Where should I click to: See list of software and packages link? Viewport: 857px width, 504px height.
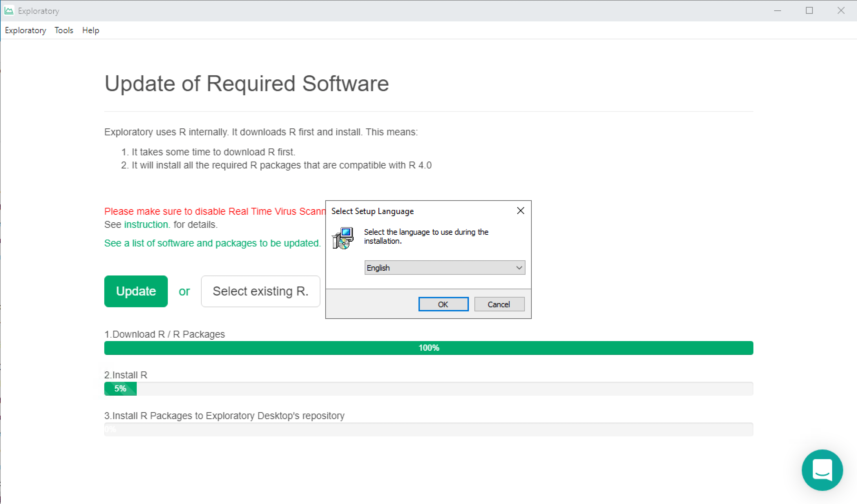point(212,243)
